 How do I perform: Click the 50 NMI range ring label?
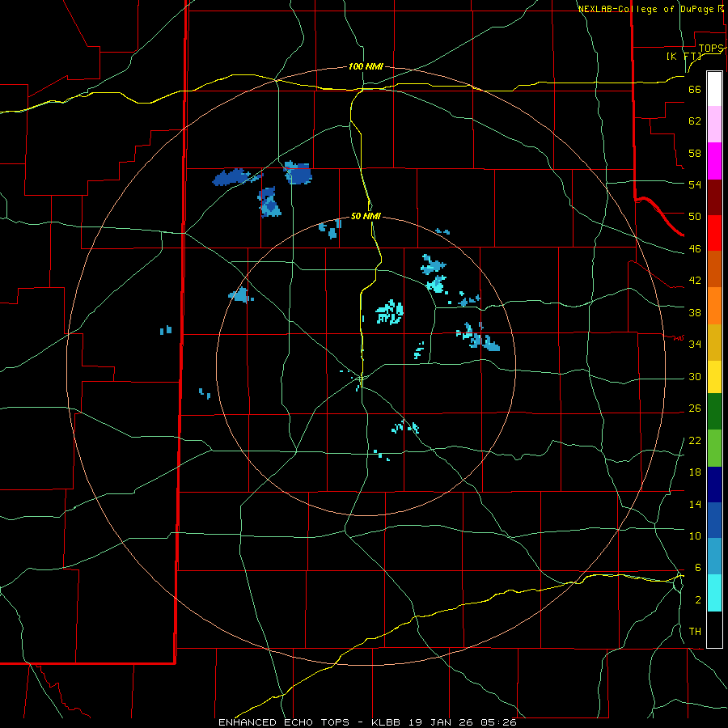tap(366, 216)
